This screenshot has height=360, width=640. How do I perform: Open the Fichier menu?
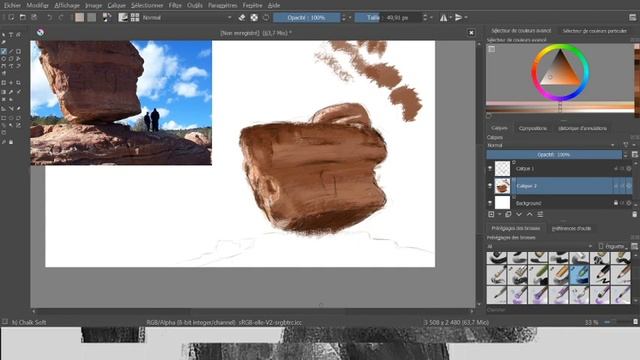point(12,5)
